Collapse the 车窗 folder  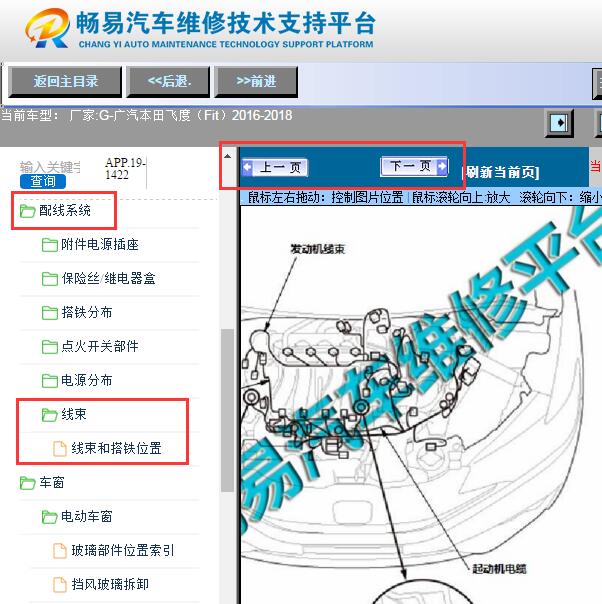click(x=51, y=482)
